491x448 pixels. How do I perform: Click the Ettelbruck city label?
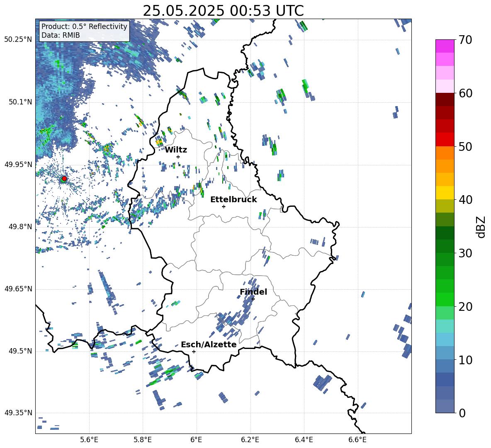click(233, 200)
